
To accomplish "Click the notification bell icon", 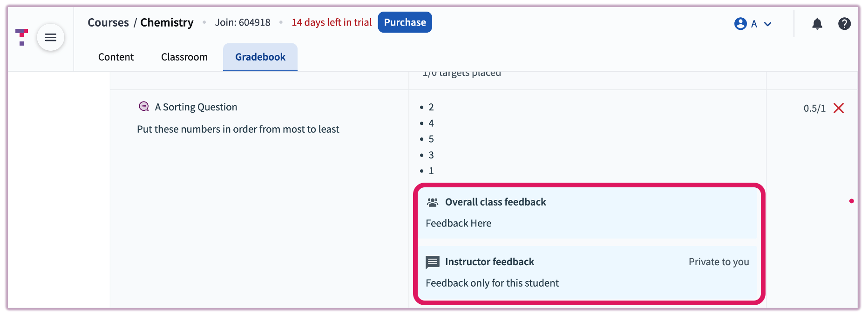I will click(817, 24).
